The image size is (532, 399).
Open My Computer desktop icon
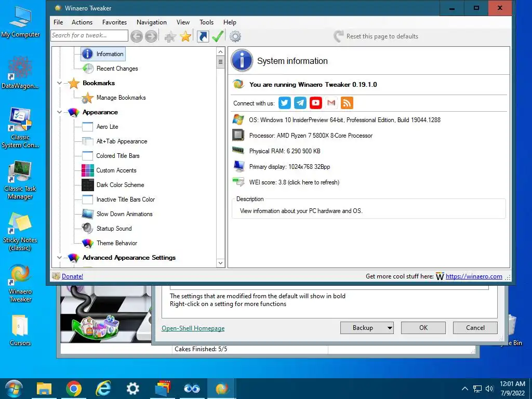20,22
